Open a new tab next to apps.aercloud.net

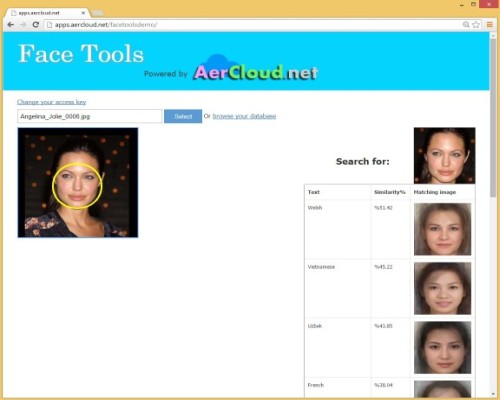pos(97,13)
